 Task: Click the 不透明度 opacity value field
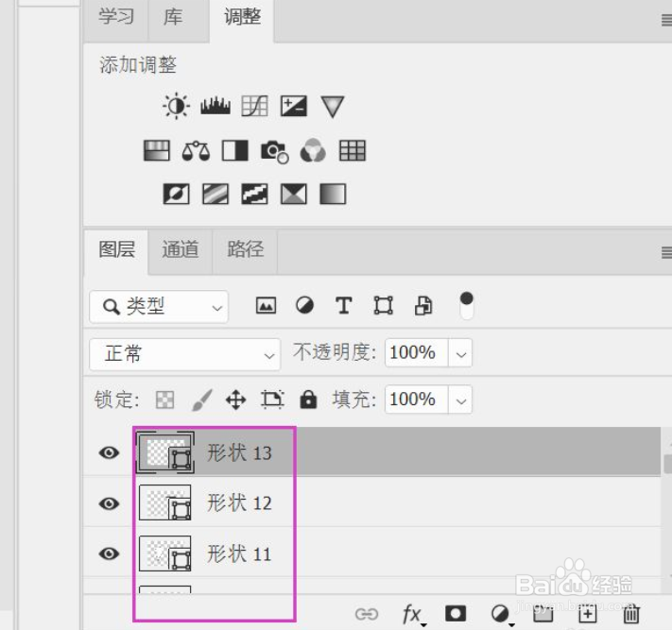coord(417,353)
